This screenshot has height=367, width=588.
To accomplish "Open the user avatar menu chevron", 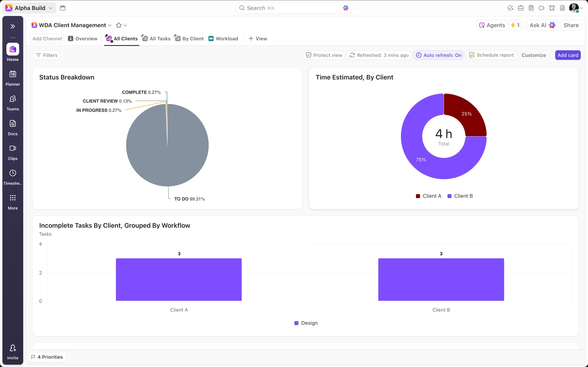I will coord(582,8).
